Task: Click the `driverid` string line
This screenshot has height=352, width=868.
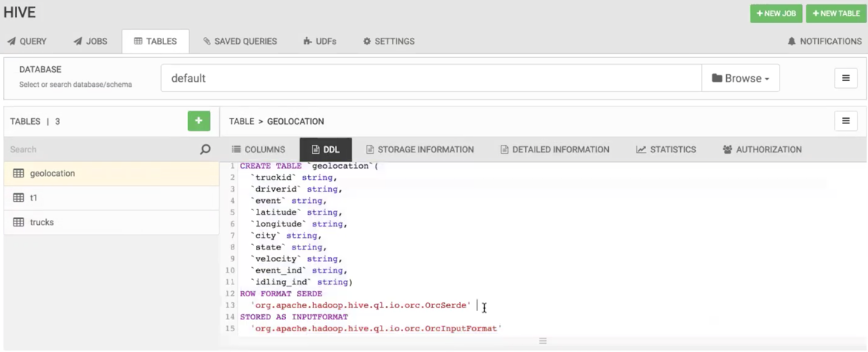Action: pyautogui.click(x=296, y=189)
